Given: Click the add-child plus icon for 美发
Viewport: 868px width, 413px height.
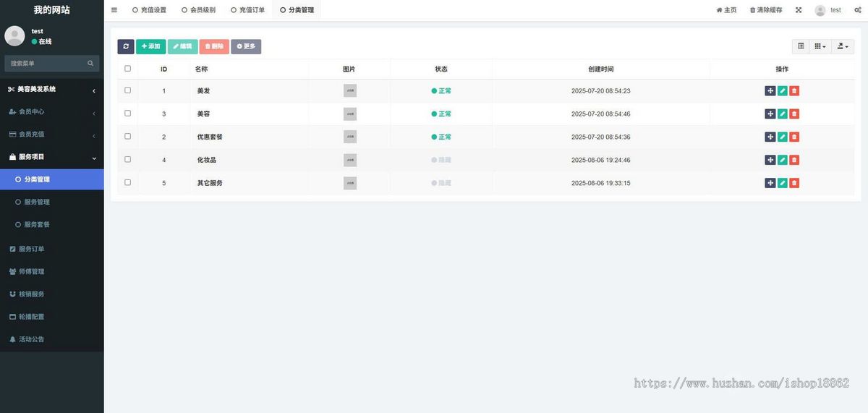Looking at the screenshot, I should coord(770,91).
